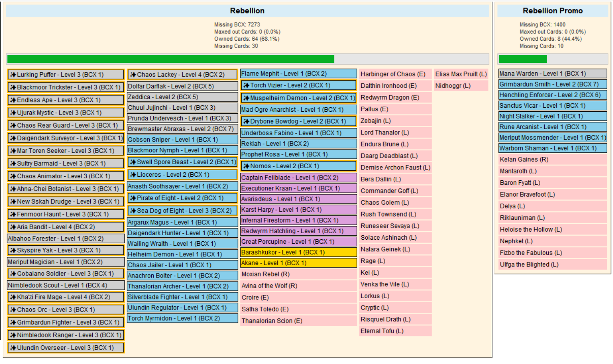Click the Rebellion green progress bar

coord(171,59)
